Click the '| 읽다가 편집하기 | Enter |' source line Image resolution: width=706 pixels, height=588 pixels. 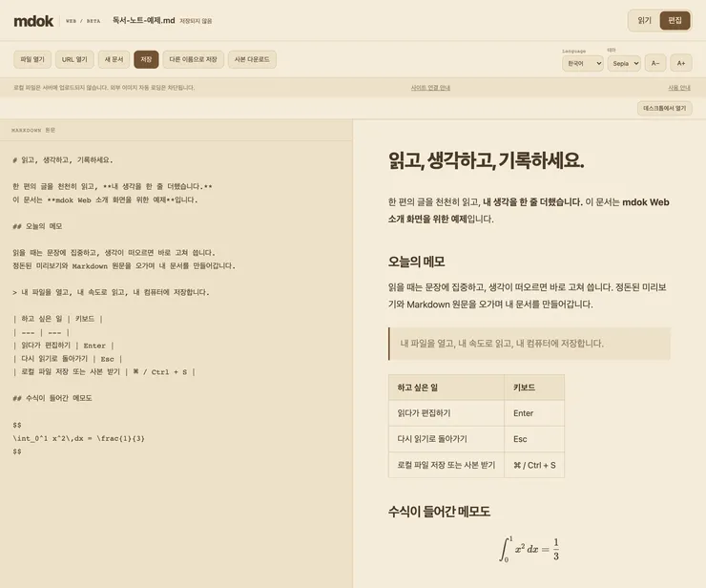pyautogui.click(x=63, y=346)
